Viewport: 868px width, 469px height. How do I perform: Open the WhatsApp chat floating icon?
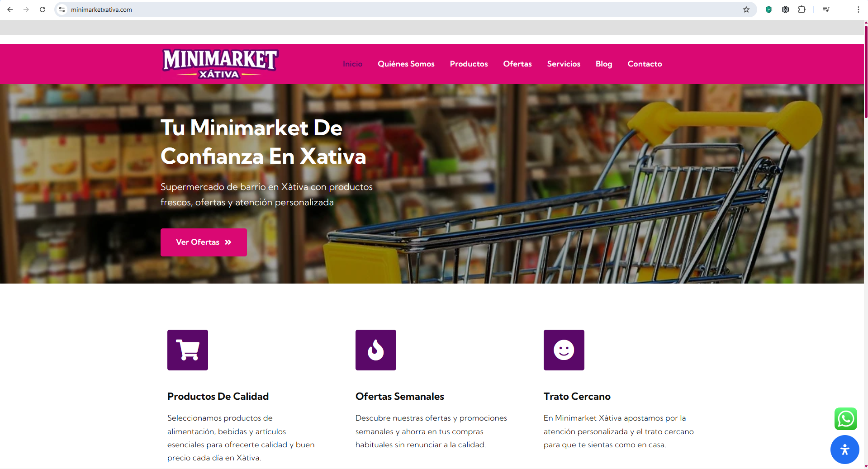tap(845, 419)
